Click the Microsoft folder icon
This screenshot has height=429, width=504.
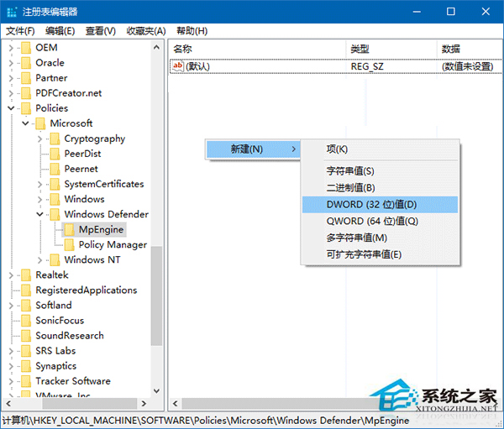[40, 123]
